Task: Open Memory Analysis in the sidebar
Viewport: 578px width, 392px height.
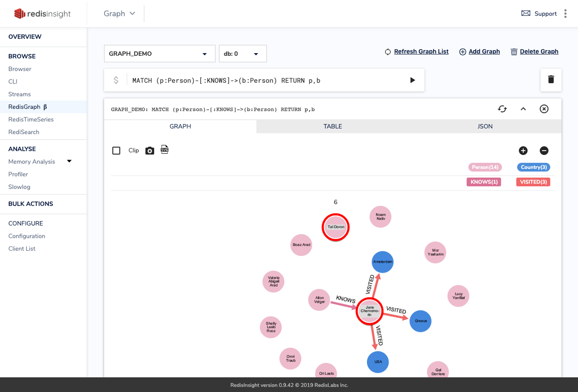Action: point(32,162)
